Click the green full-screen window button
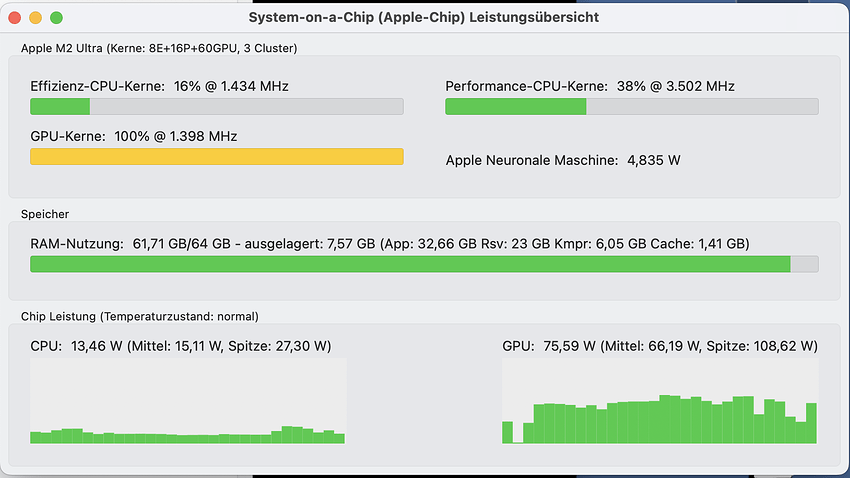850x478 pixels. click(56, 18)
